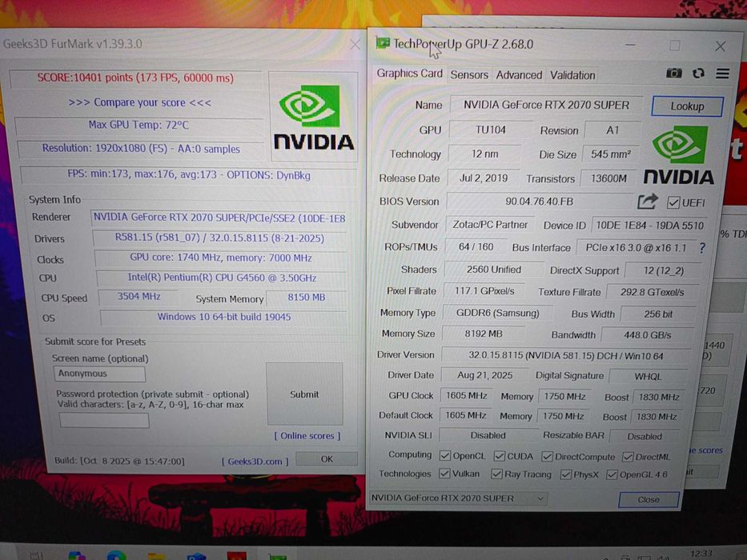The height and width of the screenshot is (560, 747).
Task: Click the GPU-Z refresh icon
Action: point(698,73)
